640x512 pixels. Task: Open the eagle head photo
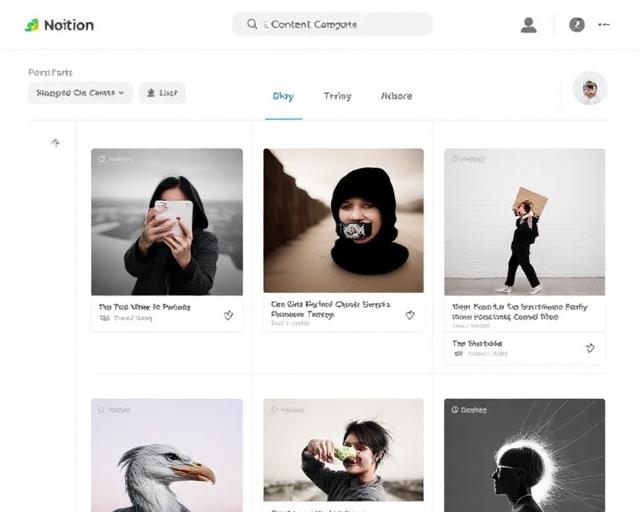click(x=167, y=455)
